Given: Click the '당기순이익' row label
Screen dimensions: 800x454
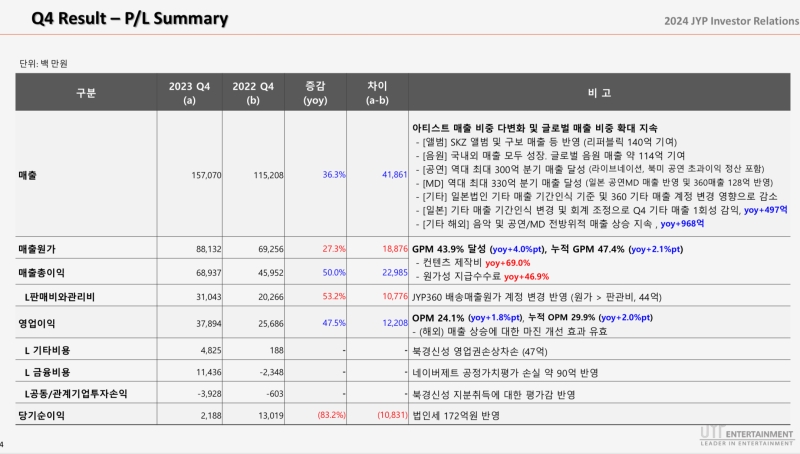Looking at the screenshot, I should pyautogui.click(x=41, y=415).
